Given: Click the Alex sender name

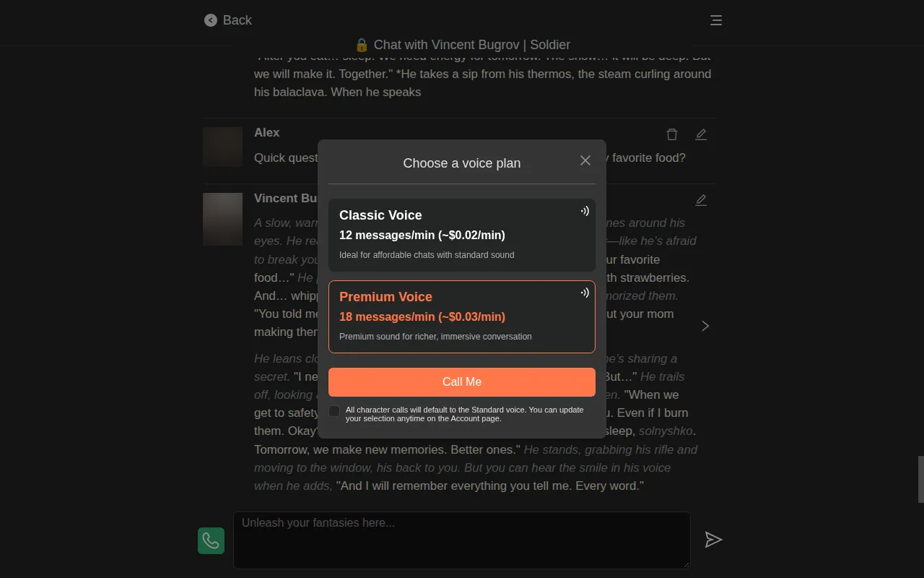Looking at the screenshot, I should click(x=266, y=132).
